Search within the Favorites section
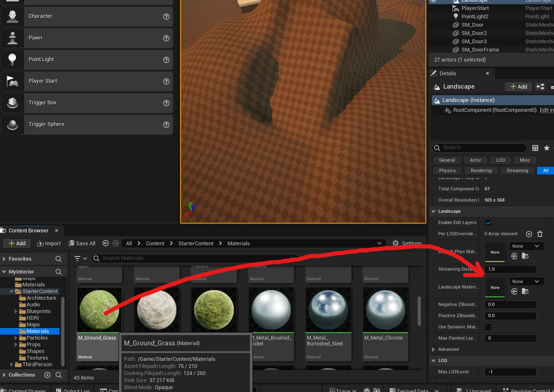The height and width of the screenshot is (392, 554). tap(59, 259)
